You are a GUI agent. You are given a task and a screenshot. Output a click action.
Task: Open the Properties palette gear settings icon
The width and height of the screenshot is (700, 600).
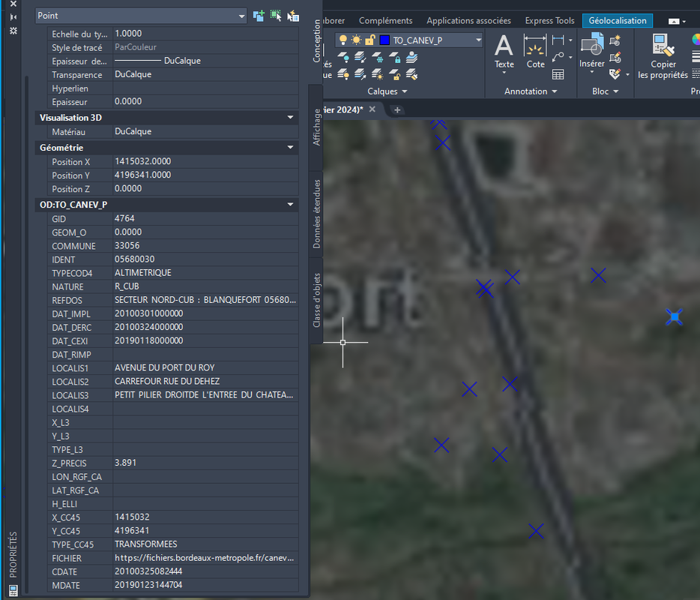13,31
